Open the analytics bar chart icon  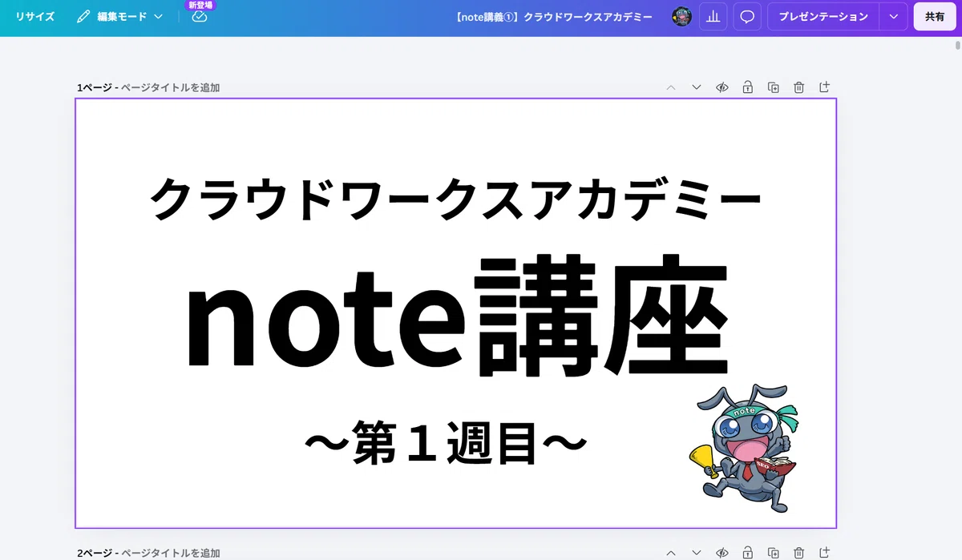713,17
